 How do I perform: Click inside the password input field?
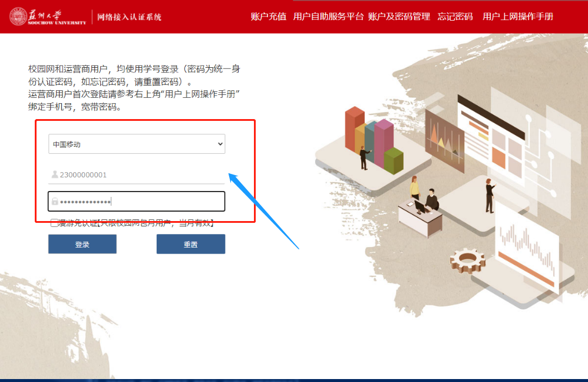137,202
